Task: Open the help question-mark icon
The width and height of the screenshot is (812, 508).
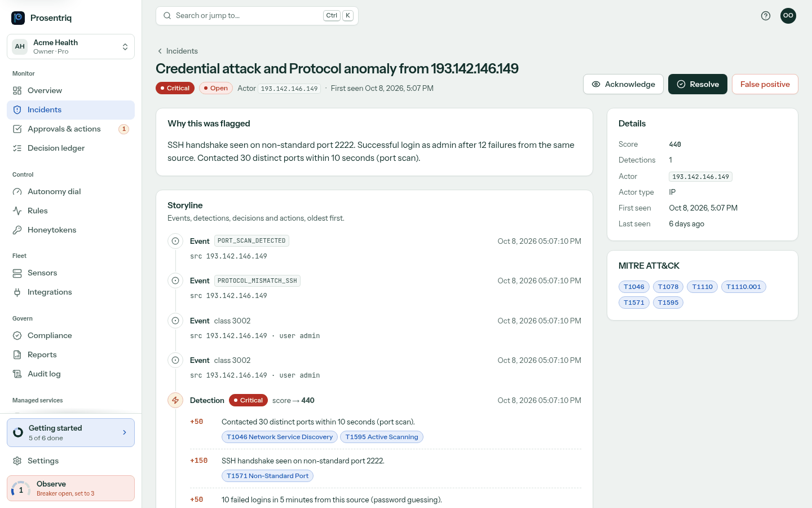Action: (x=766, y=16)
